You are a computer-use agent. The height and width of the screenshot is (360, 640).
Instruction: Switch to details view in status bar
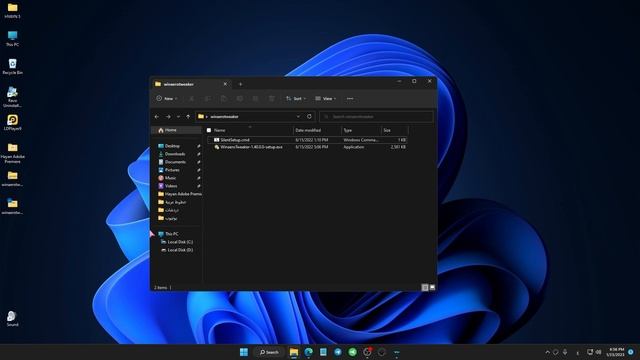pos(425,288)
